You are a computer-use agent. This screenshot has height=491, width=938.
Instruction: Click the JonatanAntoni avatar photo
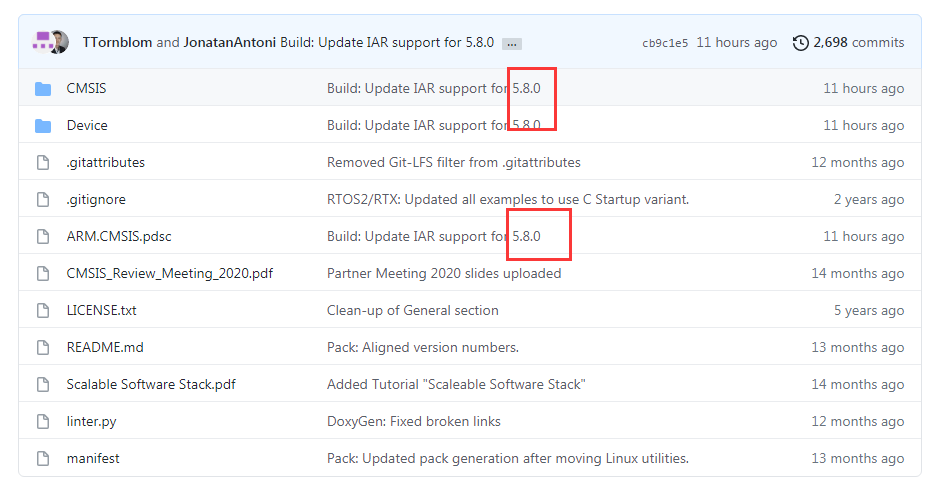pyautogui.click(x=60, y=42)
